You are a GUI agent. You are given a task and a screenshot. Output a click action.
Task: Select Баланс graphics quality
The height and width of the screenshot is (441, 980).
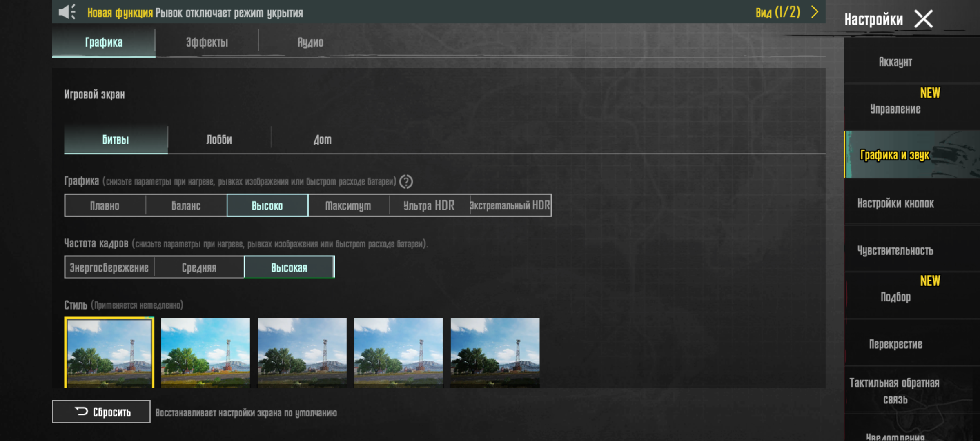click(186, 205)
